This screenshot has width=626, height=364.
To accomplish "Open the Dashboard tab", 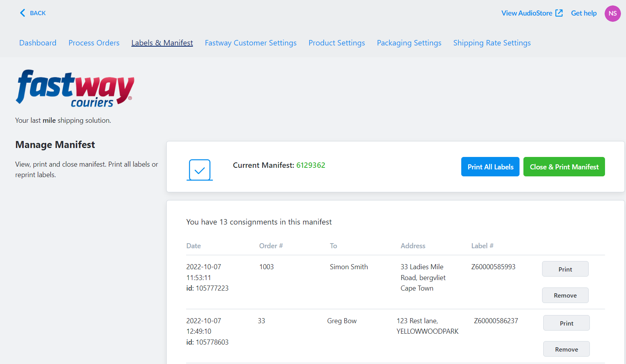I will (x=38, y=43).
